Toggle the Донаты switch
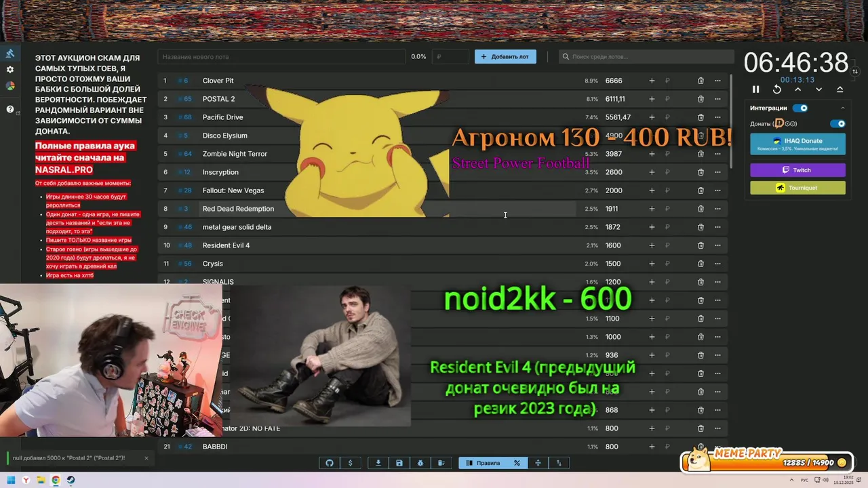 (838, 123)
